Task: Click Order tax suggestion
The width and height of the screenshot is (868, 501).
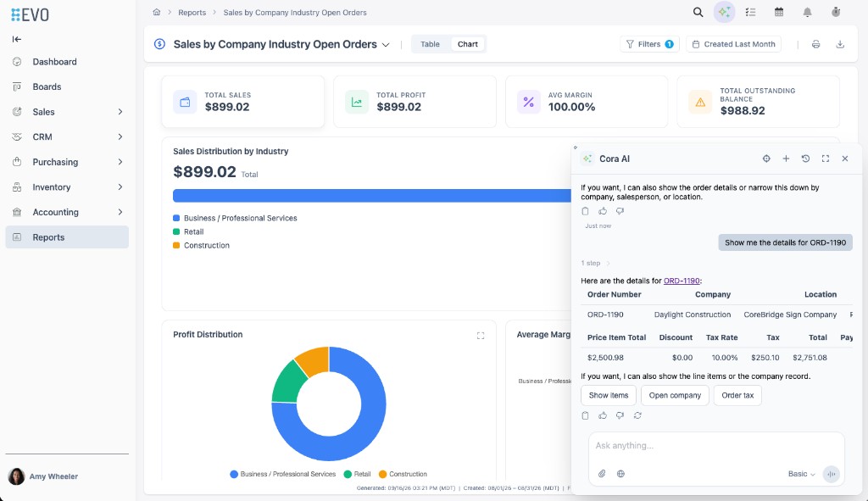Action: point(737,395)
